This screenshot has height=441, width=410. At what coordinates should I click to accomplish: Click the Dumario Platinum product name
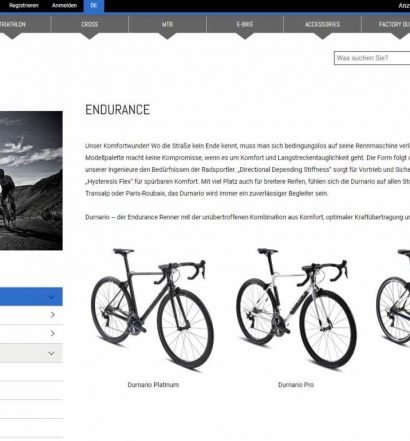[153, 385]
